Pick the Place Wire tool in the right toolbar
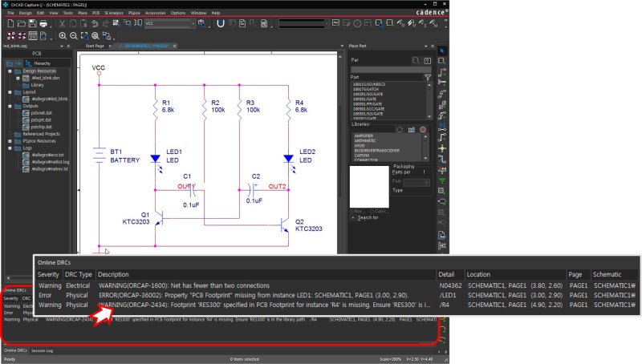Screen dimensions: 642x364 click(442, 72)
